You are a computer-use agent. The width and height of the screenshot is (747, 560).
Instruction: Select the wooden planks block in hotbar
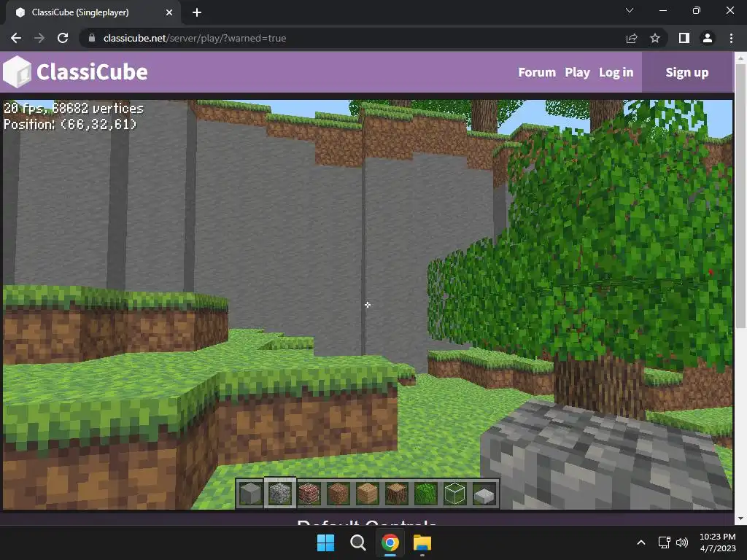(368, 494)
